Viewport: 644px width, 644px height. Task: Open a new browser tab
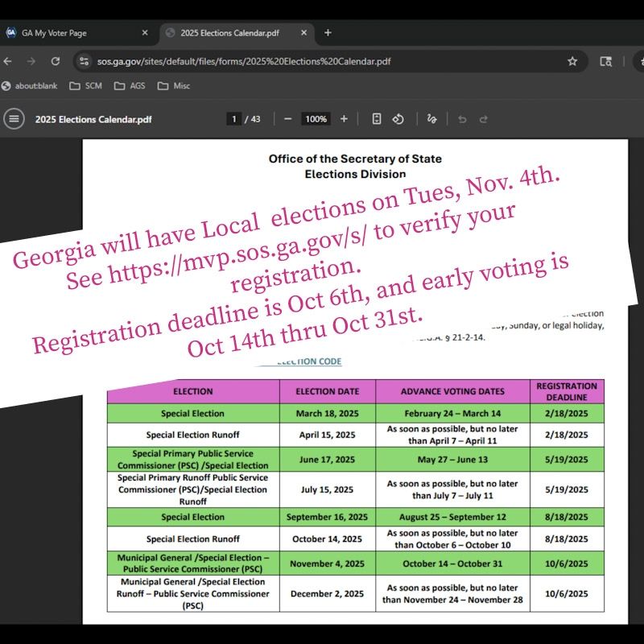328,32
